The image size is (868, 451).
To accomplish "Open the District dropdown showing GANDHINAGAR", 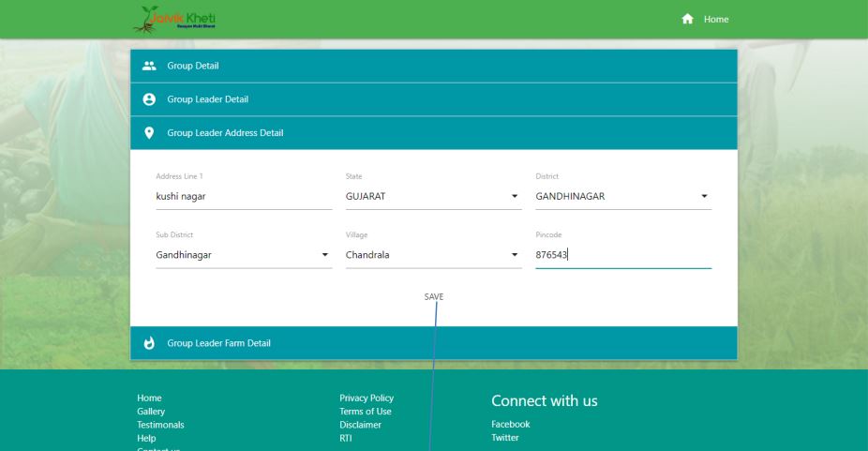I will [622, 197].
